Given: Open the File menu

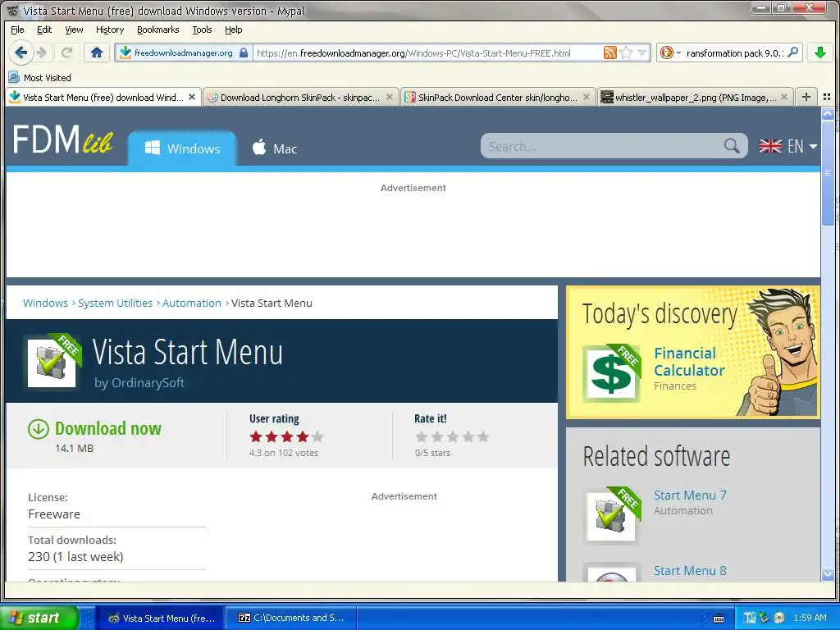Looking at the screenshot, I should coord(18,30).
